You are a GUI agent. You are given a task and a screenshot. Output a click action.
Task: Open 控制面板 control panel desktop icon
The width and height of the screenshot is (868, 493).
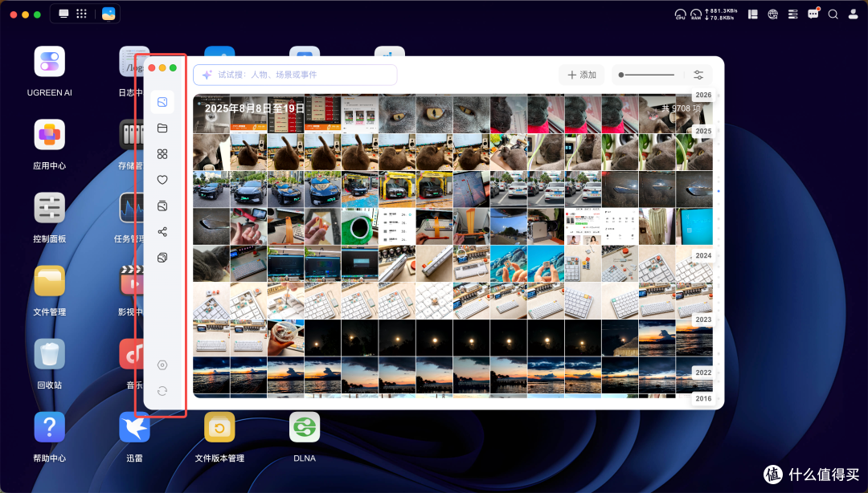(x=49, y=207)
